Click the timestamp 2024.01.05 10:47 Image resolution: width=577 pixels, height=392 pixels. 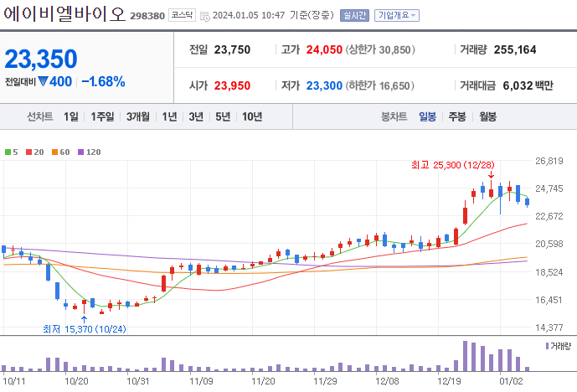249,15
